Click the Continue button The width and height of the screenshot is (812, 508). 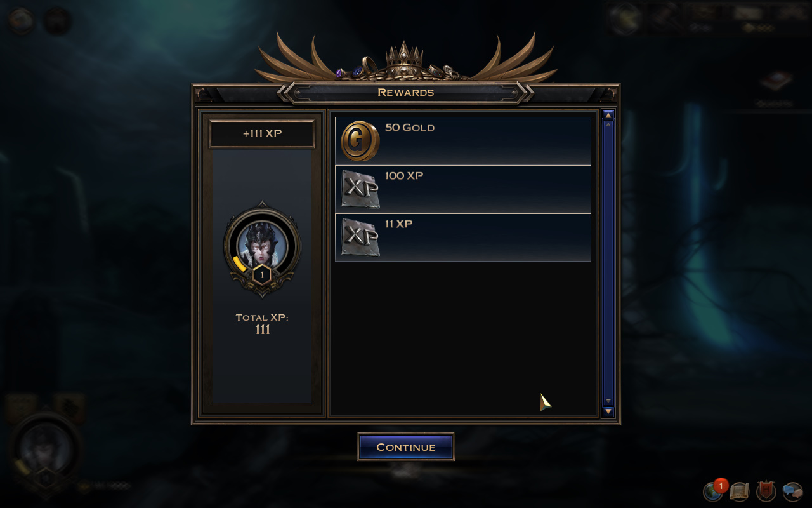tap(406, 447)
